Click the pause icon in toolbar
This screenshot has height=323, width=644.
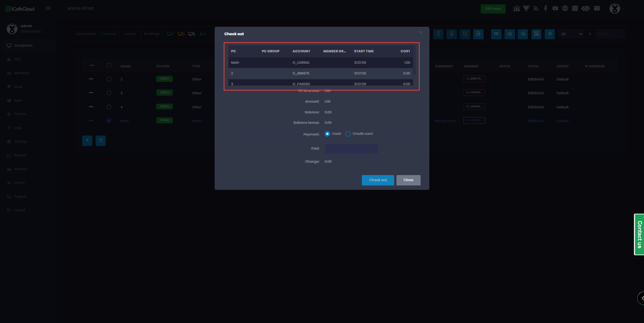coord(549,34)
